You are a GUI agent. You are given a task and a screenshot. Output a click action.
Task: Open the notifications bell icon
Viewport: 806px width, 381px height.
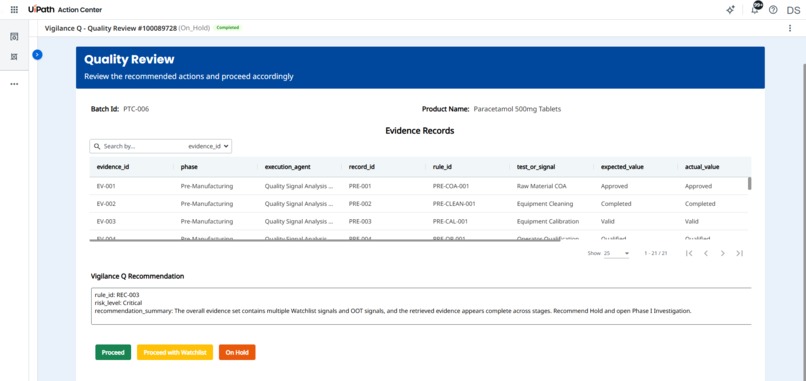coord(755,10)
